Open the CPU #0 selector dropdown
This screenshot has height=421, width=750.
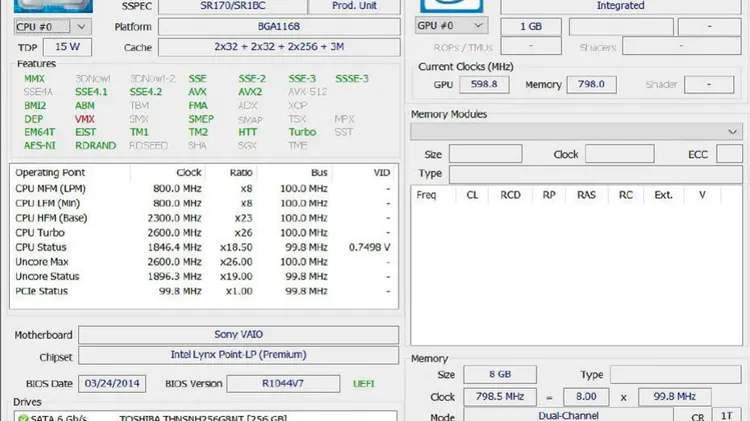coord(53,27)
